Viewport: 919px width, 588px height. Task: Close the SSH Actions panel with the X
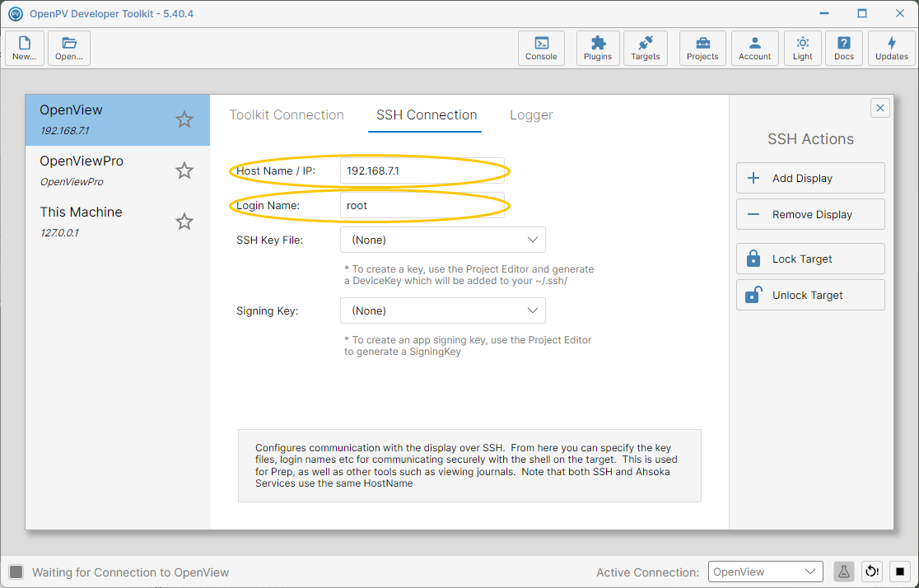click(879, 108)
